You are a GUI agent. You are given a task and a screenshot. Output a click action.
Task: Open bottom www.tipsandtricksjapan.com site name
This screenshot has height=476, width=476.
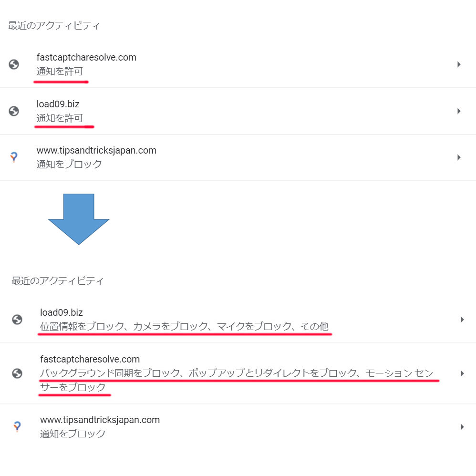point(100,420)
